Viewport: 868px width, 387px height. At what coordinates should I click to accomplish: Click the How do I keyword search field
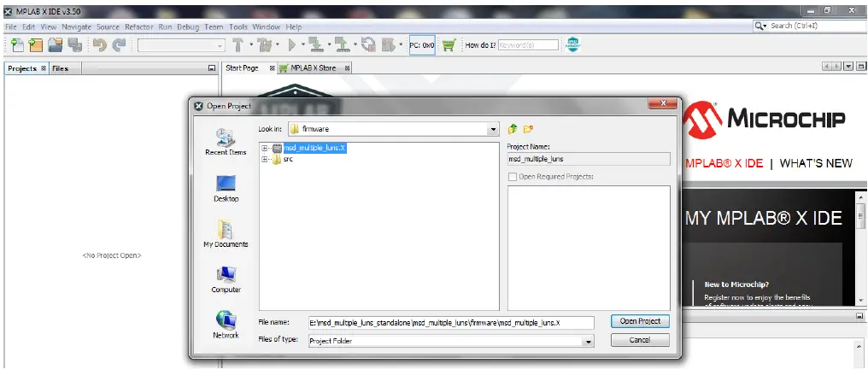[528, 45]
